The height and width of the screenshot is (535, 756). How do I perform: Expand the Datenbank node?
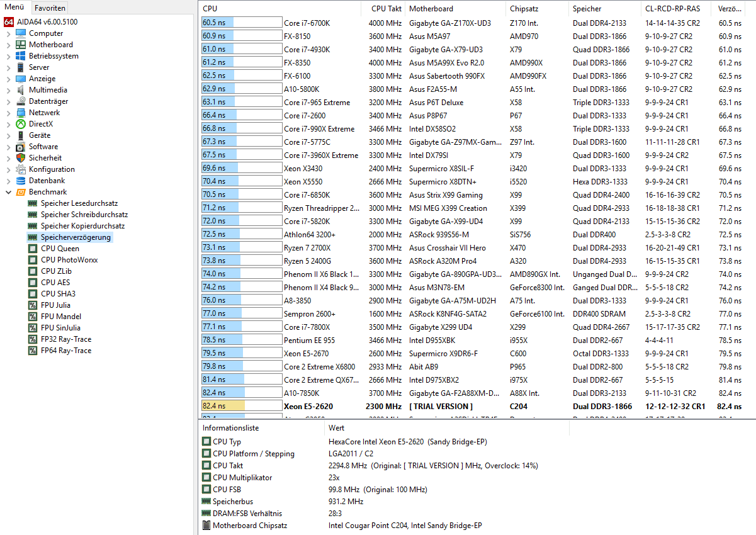8,181
